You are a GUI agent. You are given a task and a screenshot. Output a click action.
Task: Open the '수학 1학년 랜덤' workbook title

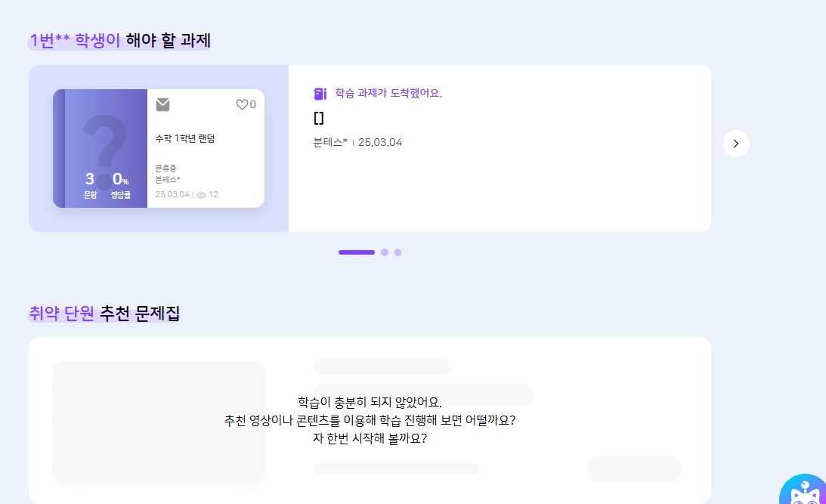tap(185, 138)
